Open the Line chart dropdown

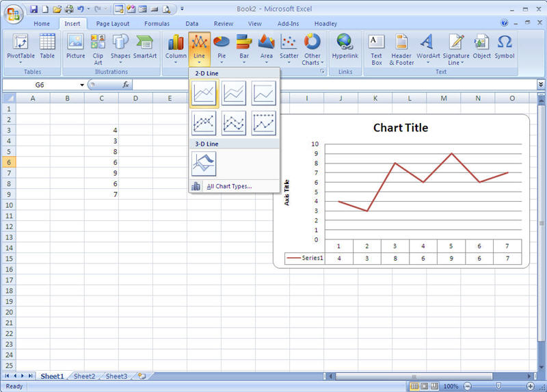199,49
